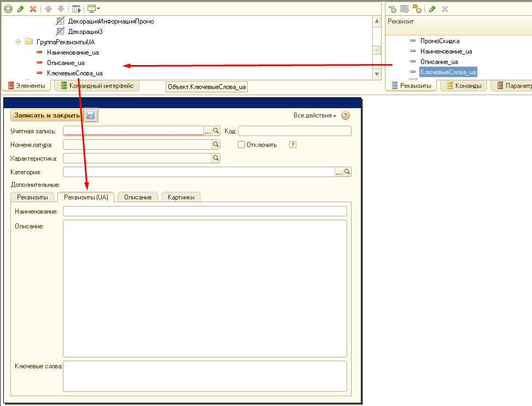Click magnifier icon next to Характеристика field
The height and width of the screenshot is (406, 532).
click(216, 158)
